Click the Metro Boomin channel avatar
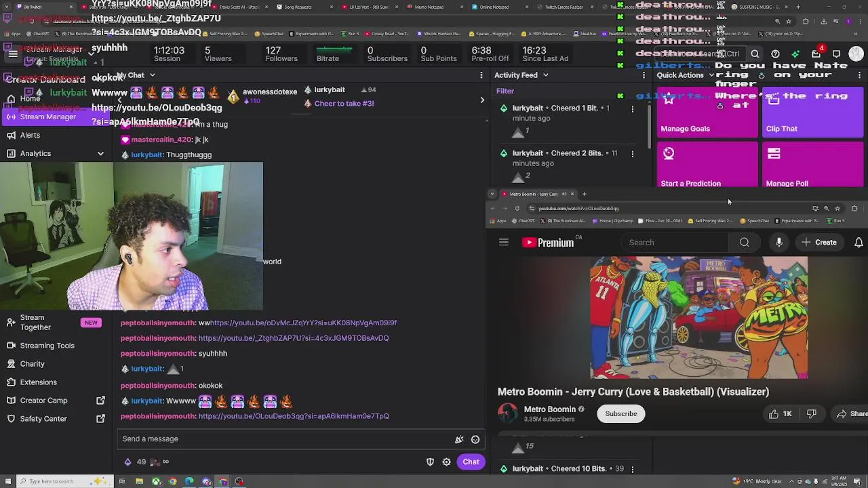The height and width of the screenshot is (488, 868). [x=507, y=413]
